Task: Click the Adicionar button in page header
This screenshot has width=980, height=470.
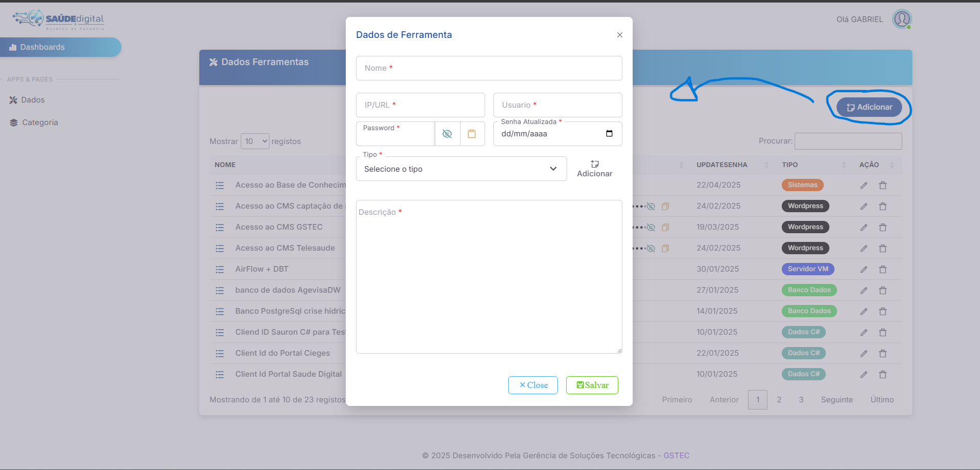Action: pos(869,107)
